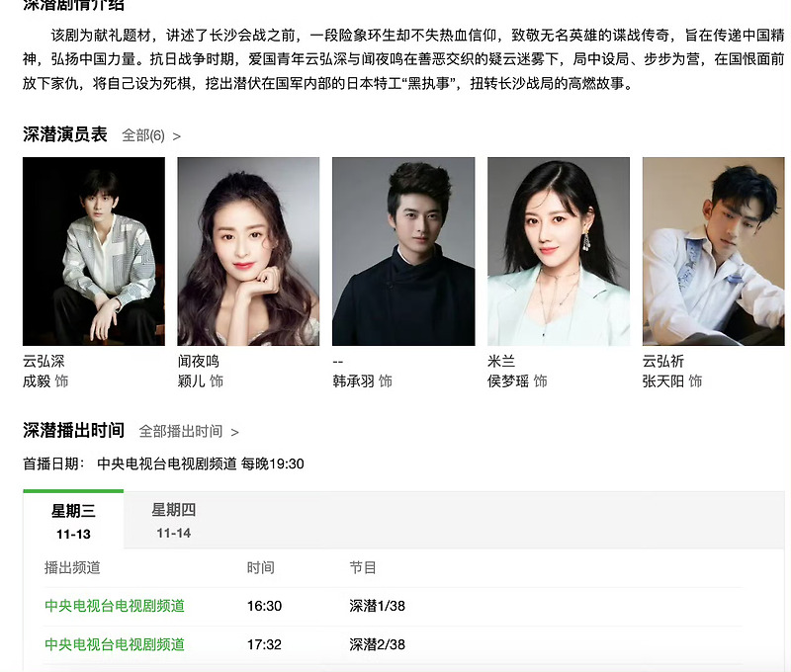Expand full cast list 全部(6)
791x672 pixels.
click(143, 135)
